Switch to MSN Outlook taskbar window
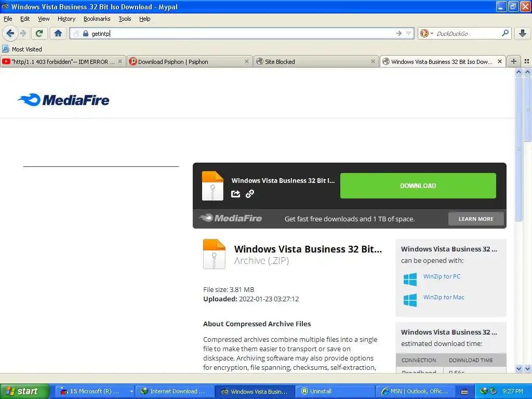 [415, 391]
